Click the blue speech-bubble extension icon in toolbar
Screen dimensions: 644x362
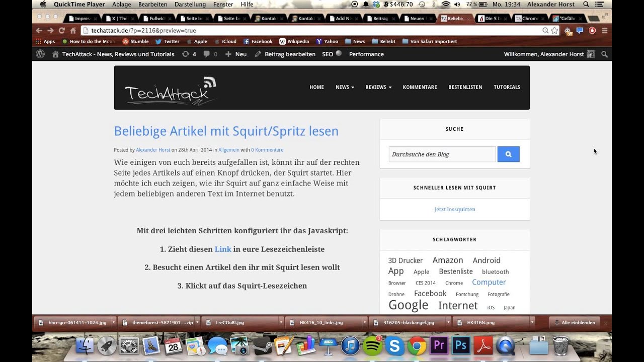pyautogui.click(x=579, y=30)
